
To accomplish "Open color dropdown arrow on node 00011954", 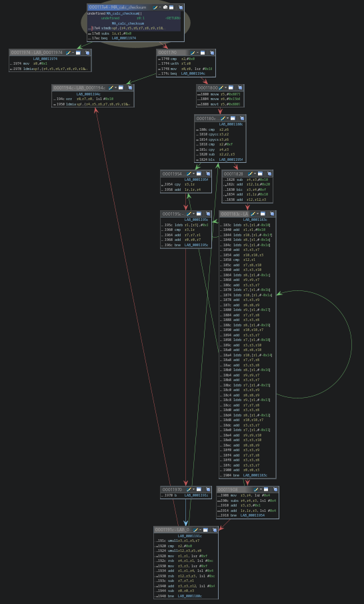I will coord(193,174).
